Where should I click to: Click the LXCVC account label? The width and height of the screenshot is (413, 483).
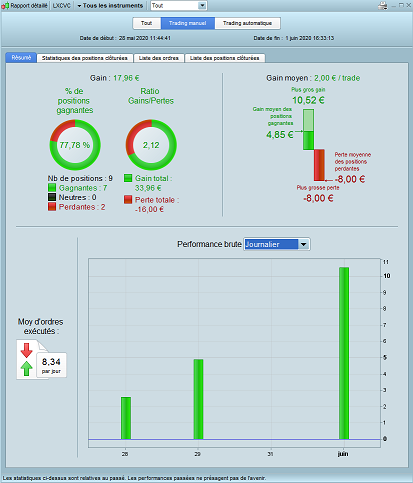pos(62,6)
